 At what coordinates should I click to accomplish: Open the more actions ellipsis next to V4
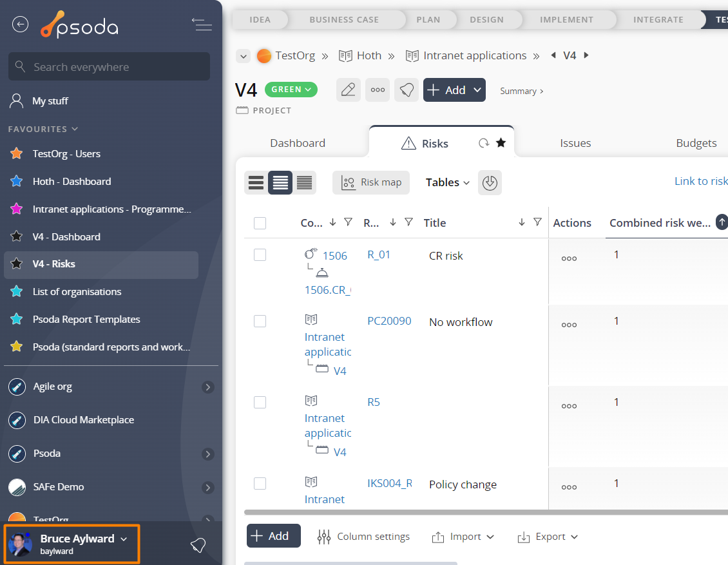(x=378, y=90)
